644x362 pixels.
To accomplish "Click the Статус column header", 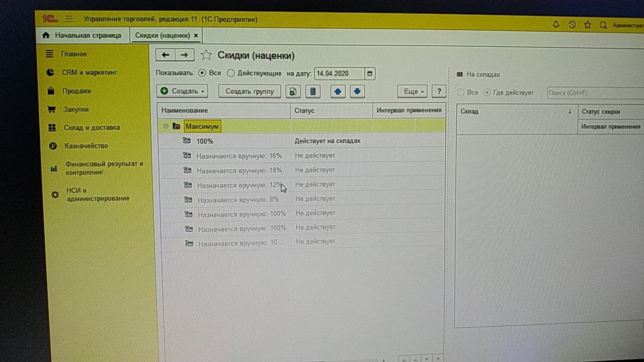I will (332, 111).
